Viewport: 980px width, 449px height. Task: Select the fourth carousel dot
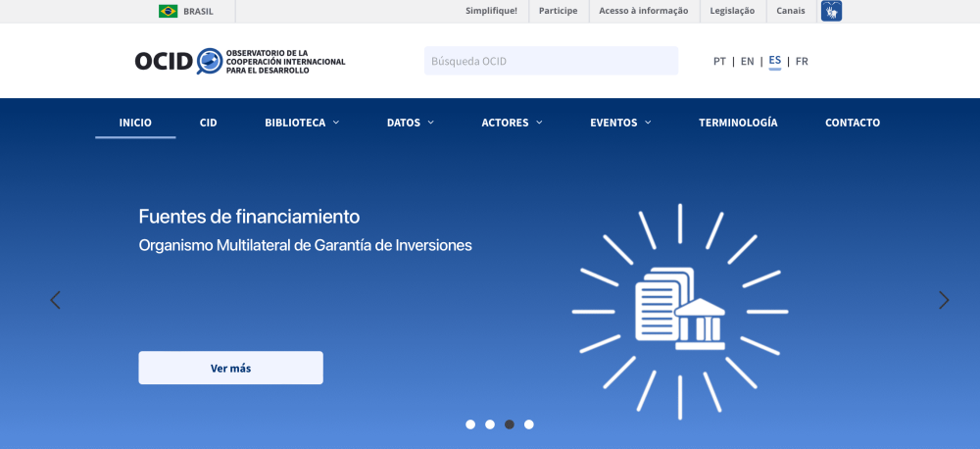pos(529,424)
